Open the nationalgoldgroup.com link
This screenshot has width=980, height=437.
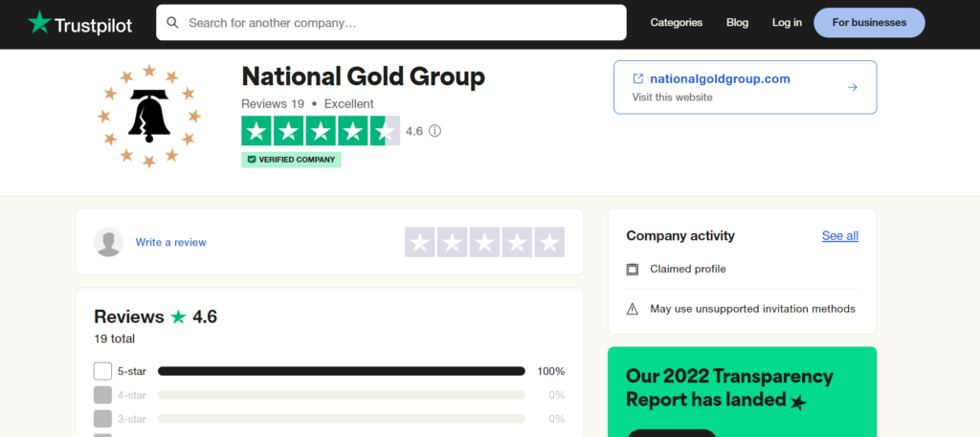(x=720, y=79)
